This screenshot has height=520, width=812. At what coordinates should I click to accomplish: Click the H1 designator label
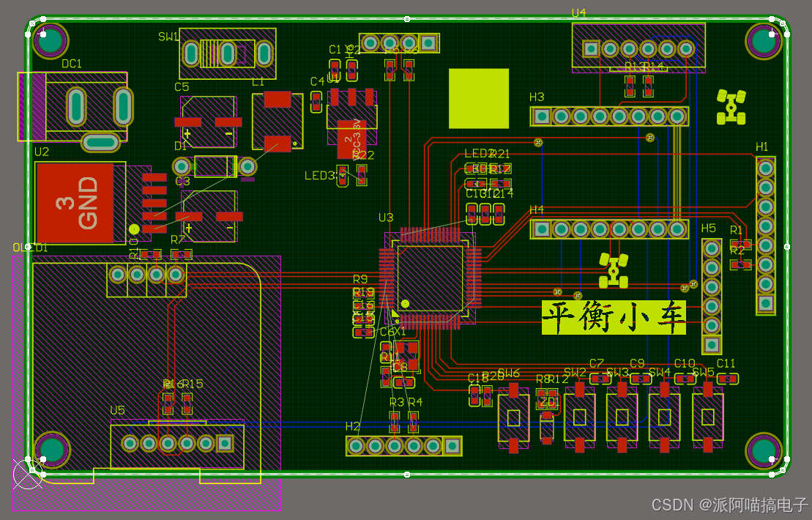click(x=762, y=146)
